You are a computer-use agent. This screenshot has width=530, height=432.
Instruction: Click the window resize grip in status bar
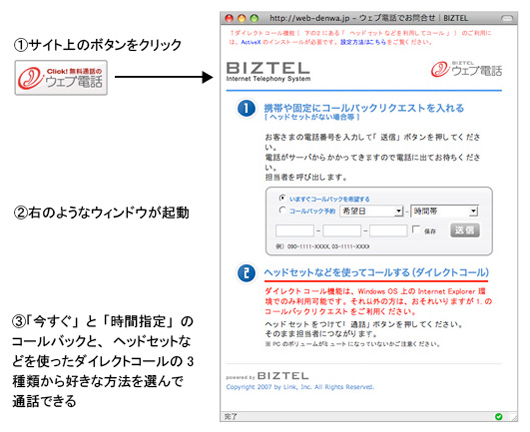513,417
